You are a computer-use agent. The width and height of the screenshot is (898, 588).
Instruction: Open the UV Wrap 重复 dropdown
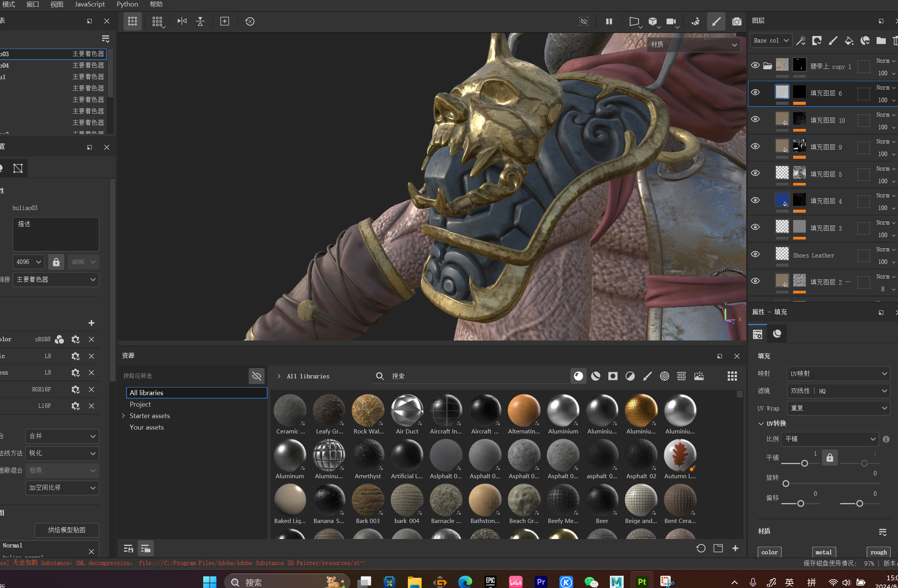coord(838,408)
